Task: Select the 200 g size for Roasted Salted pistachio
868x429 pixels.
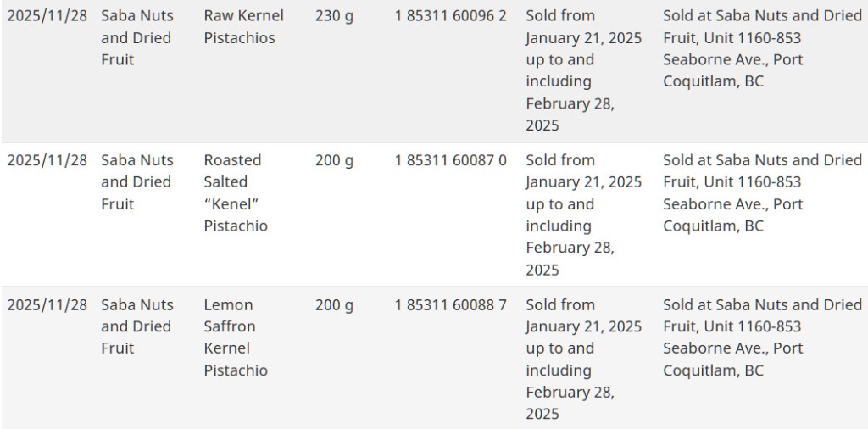Action: (334, 160)
